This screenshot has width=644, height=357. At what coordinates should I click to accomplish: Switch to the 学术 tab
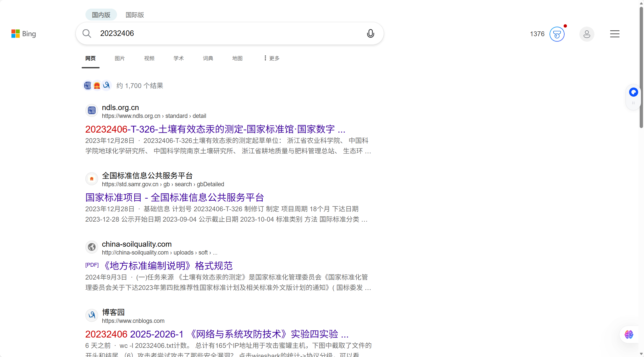178,58
